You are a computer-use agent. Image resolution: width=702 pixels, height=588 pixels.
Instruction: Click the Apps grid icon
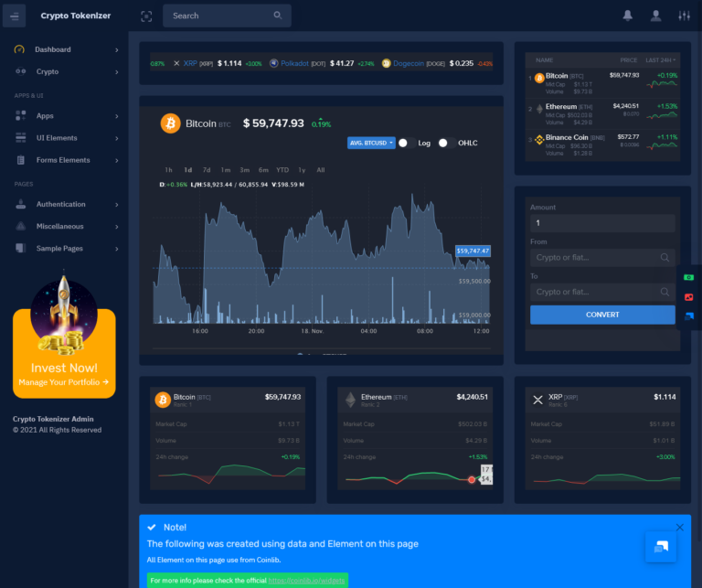coord(21,115)
